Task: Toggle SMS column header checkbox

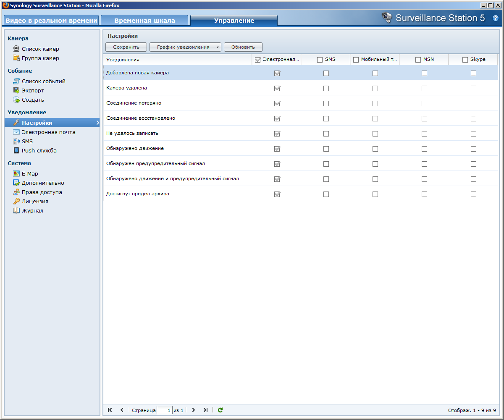Action: (320, 60)
